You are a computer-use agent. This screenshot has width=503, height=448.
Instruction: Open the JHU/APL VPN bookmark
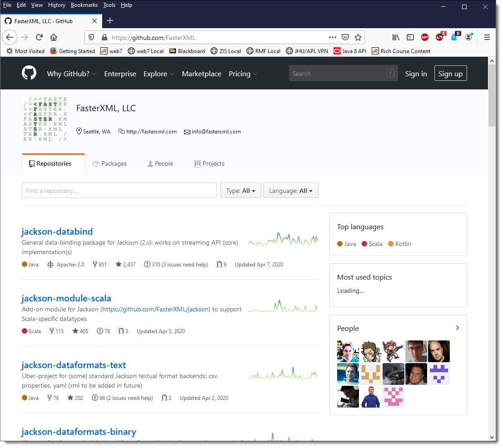pyautogui.click(x=308, y=51)
